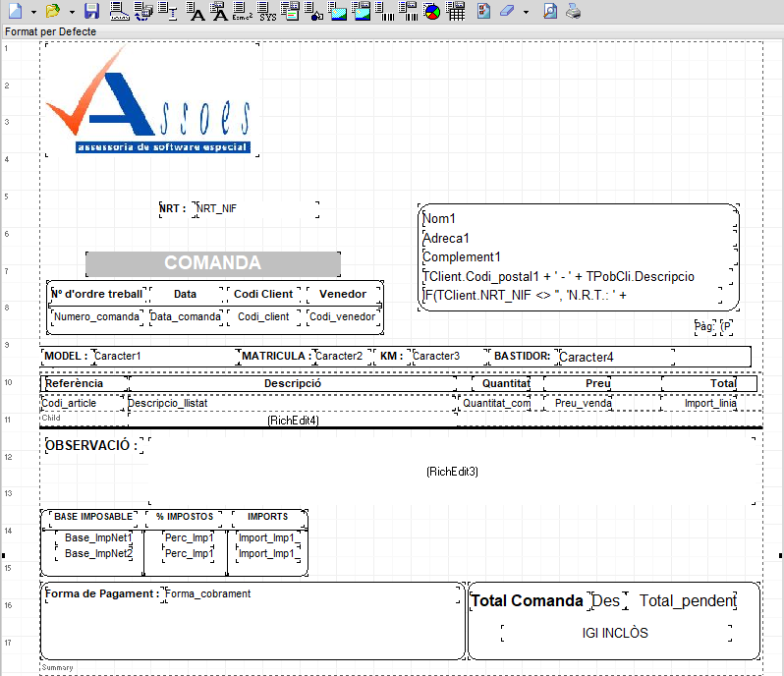Select the Complement1 field

tap(579, 257)
